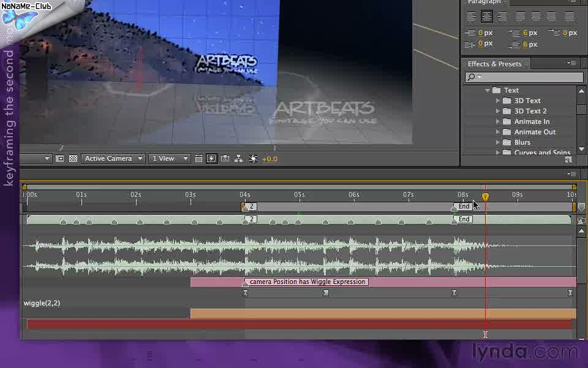
Task: Enable Fast Previews in the viewer
Action: pos(211,158)
